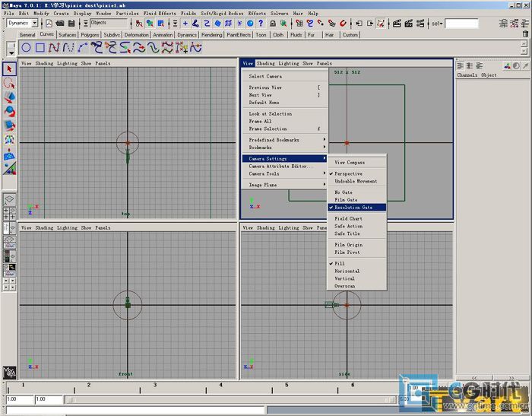Click the three-point arc tool on shelf

(82, 48)
